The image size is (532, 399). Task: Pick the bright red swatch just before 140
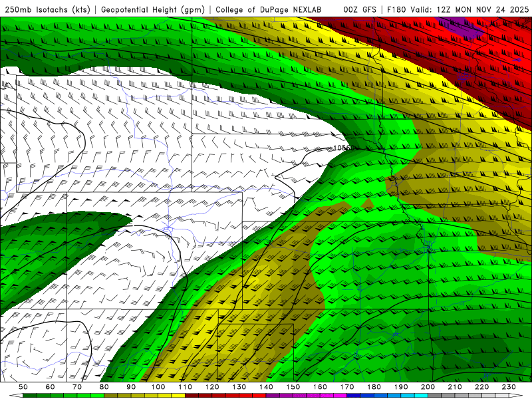pyautogui.click(x=259, y=395)
